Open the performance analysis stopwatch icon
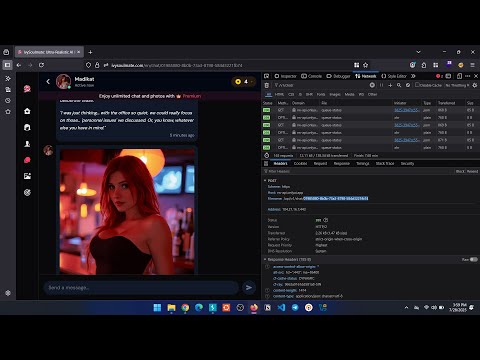The image size is (480, 360). 266,155
